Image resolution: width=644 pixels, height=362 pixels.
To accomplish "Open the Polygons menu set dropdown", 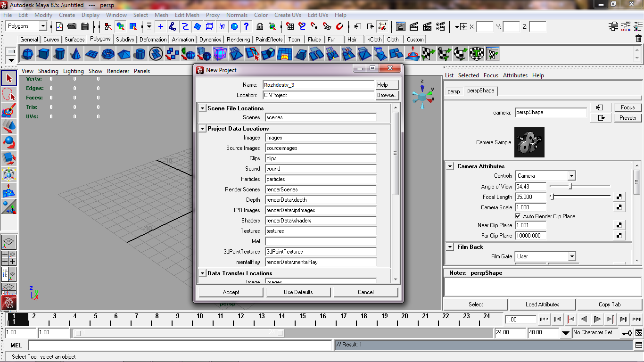I will point(43,26).
